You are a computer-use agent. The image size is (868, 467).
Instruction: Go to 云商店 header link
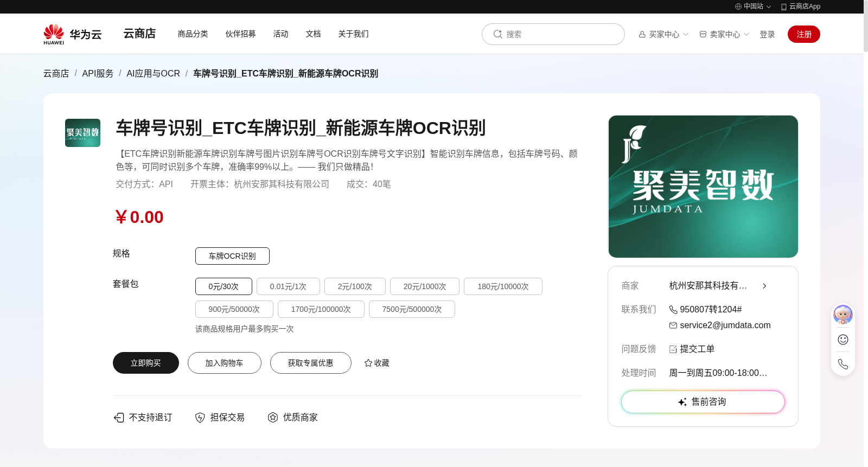[x=139, y=34]
